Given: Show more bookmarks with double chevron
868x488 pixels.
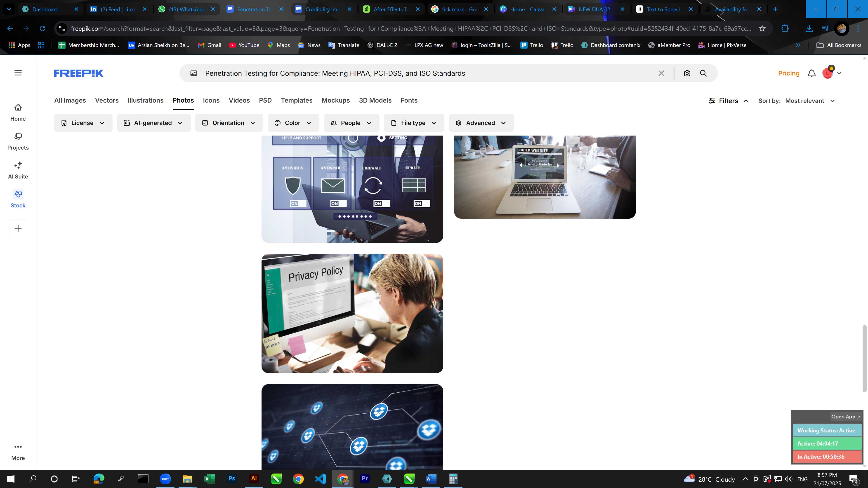Looking at the screenshot, I should click(x=798, y=45).
